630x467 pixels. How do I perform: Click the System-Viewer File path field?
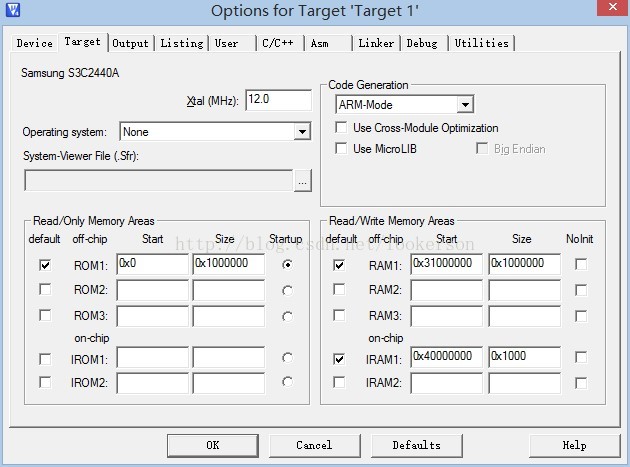tap(158, 180)
